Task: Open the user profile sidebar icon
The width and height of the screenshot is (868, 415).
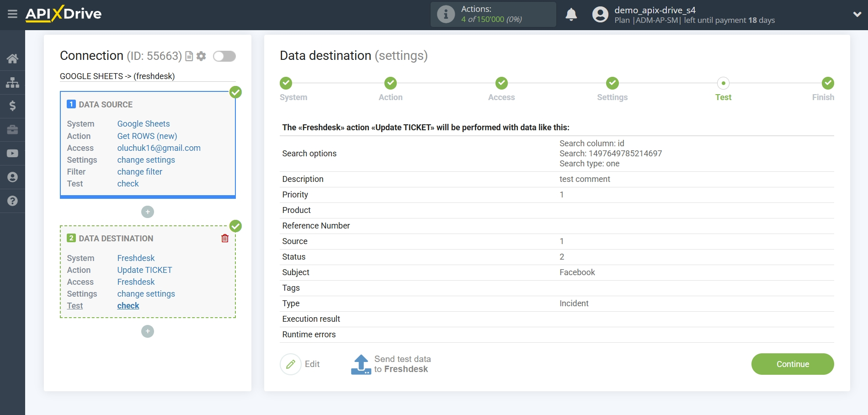Action: click(12, 177)
